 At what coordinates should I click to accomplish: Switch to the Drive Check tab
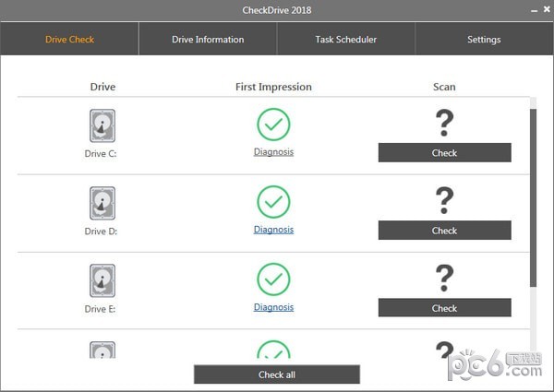[70, 40]
